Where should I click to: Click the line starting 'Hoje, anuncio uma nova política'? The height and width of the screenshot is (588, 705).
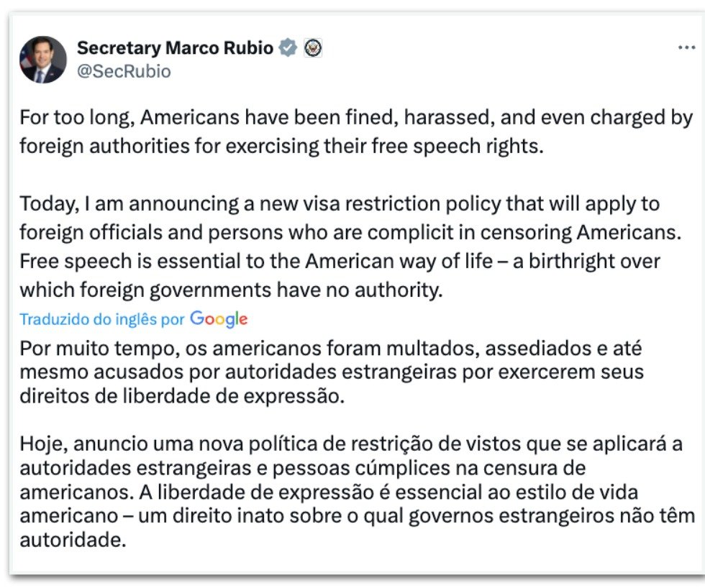point(350,444)
